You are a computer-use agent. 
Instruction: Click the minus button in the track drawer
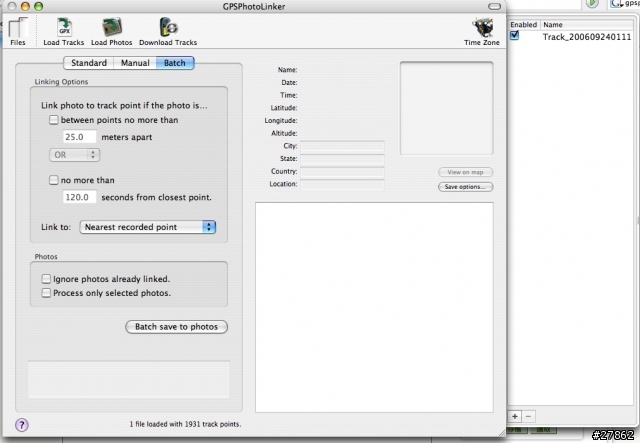click(x=528, y=416)
